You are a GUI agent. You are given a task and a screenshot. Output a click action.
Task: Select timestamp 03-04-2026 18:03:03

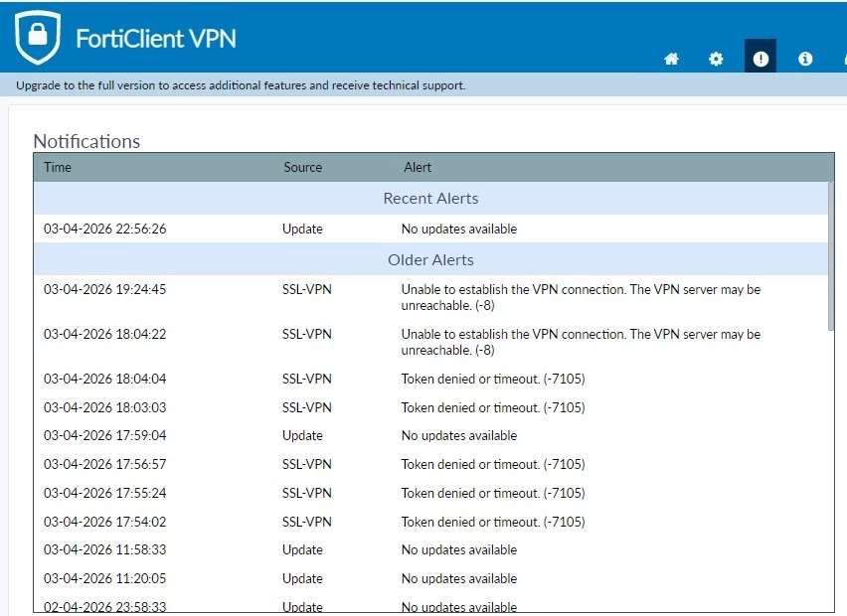[104, 407]
